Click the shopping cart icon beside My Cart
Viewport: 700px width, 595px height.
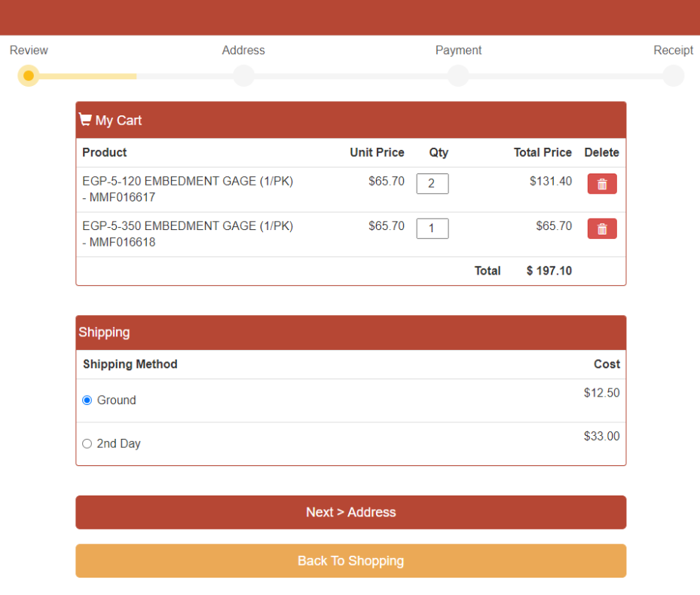point(85,120)
